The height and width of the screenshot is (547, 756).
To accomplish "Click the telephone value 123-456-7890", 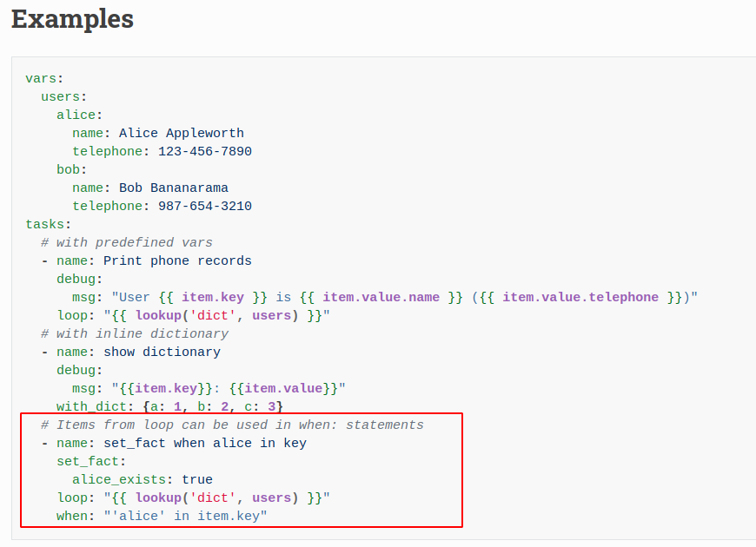I will [x=205, y=152].
